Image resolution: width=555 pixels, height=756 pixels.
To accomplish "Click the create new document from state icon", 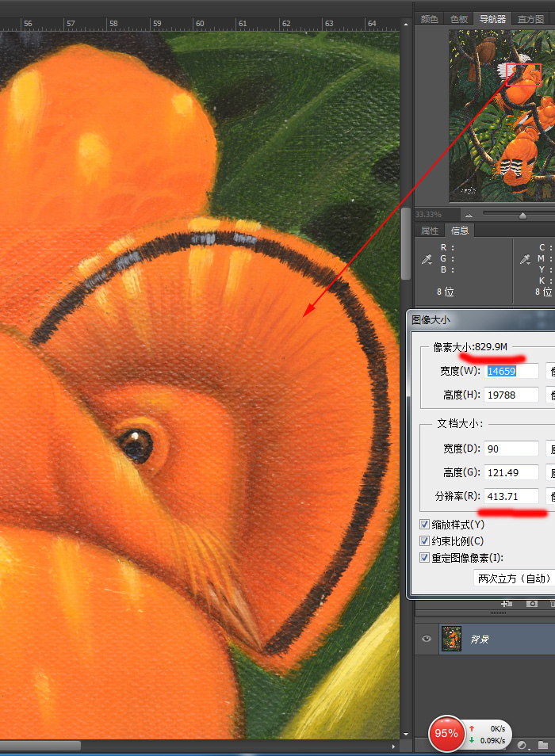I will tap(507, 604).
